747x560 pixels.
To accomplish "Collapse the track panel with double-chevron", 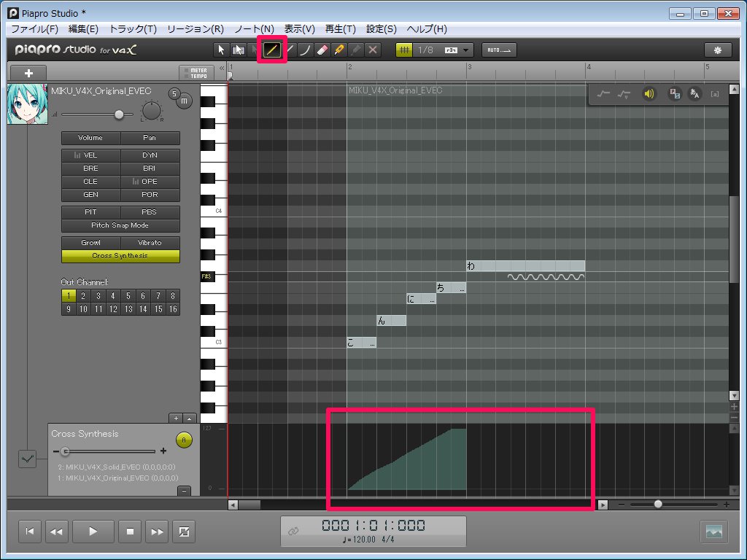I will (x=222, y=69).
